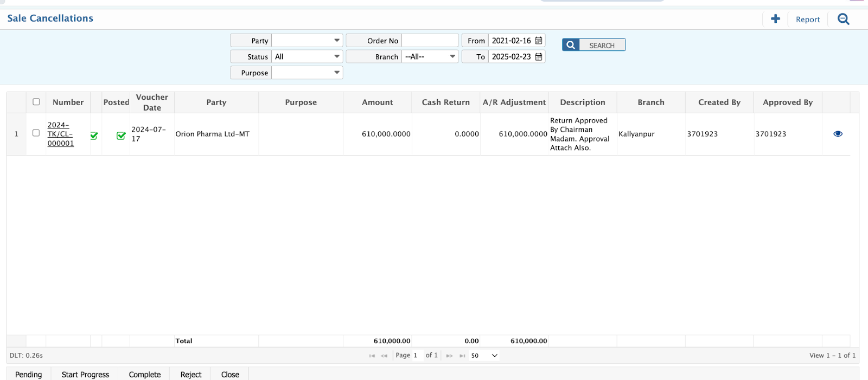Viewport: 868px width, 380px height.
Task: Switch to the Start Progress tab
Action: (x=85, y=375)
